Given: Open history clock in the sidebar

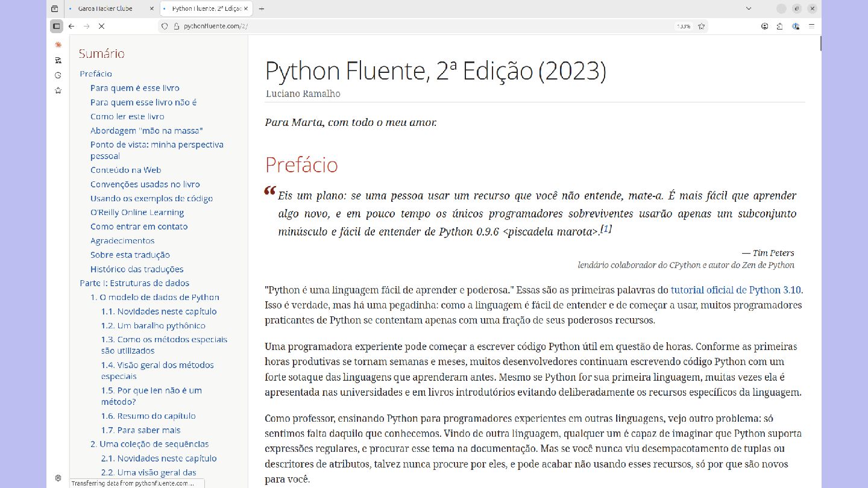Looking at the screenshot, I should point(58,75).
